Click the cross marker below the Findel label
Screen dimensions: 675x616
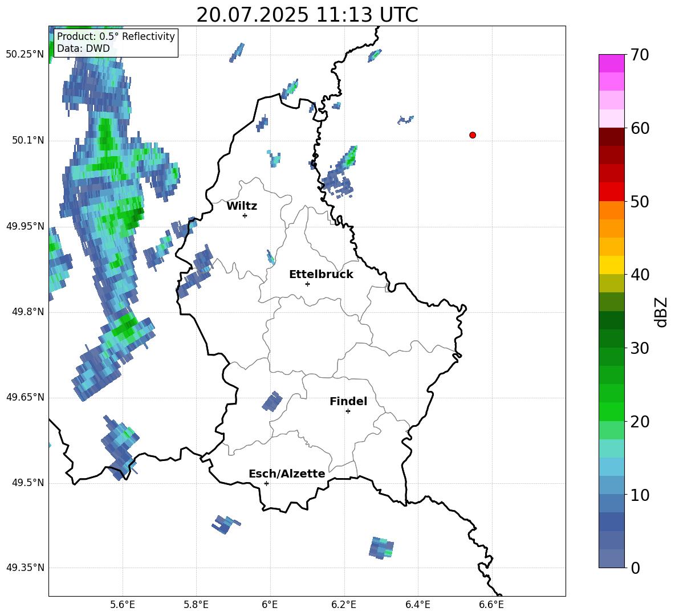tap(348, 411)
